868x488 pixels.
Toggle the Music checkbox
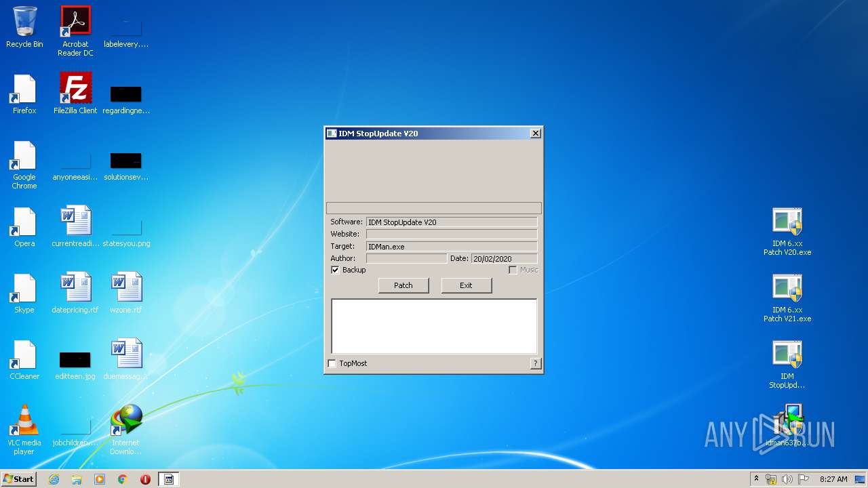[x=513, y=270]
